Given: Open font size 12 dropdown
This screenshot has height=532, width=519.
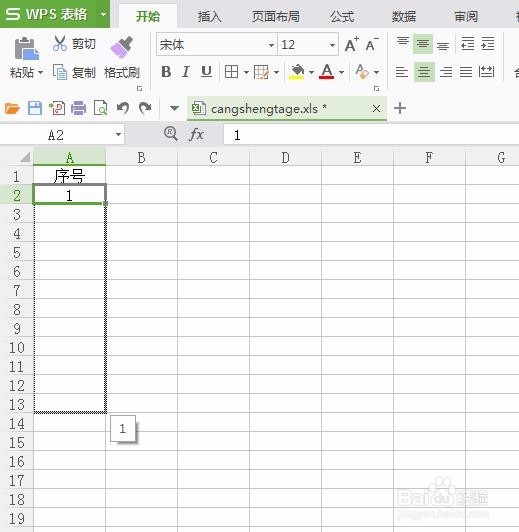Looking at the screenshot, I should (332, 45).
